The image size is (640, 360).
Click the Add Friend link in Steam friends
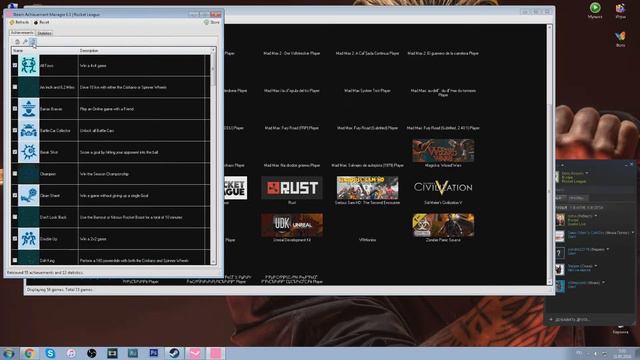click(x=570, y=320)
